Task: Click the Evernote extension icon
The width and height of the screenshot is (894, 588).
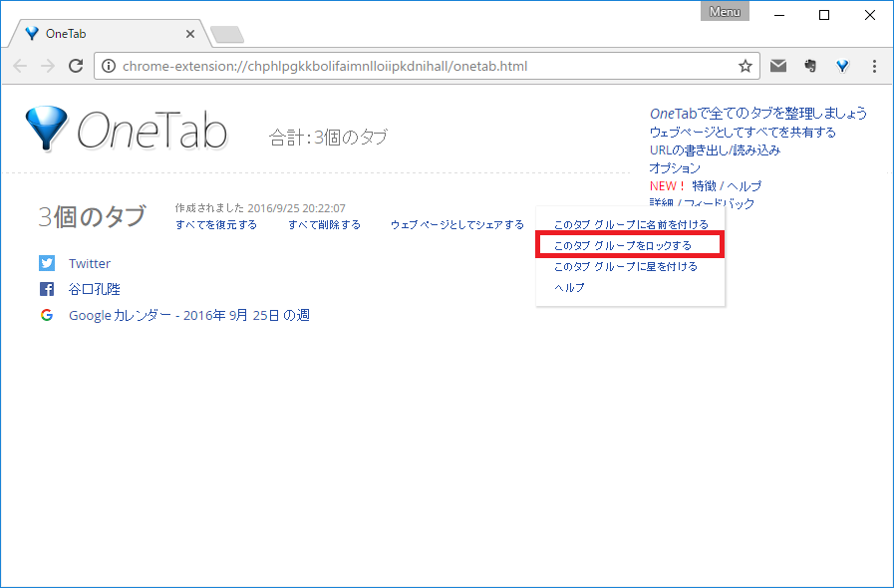Action: tap(810, 67)
